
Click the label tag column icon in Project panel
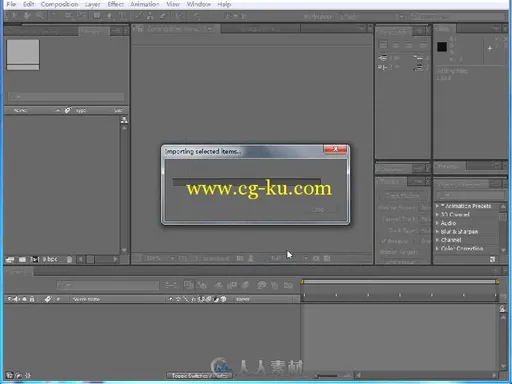click(67, 110)
